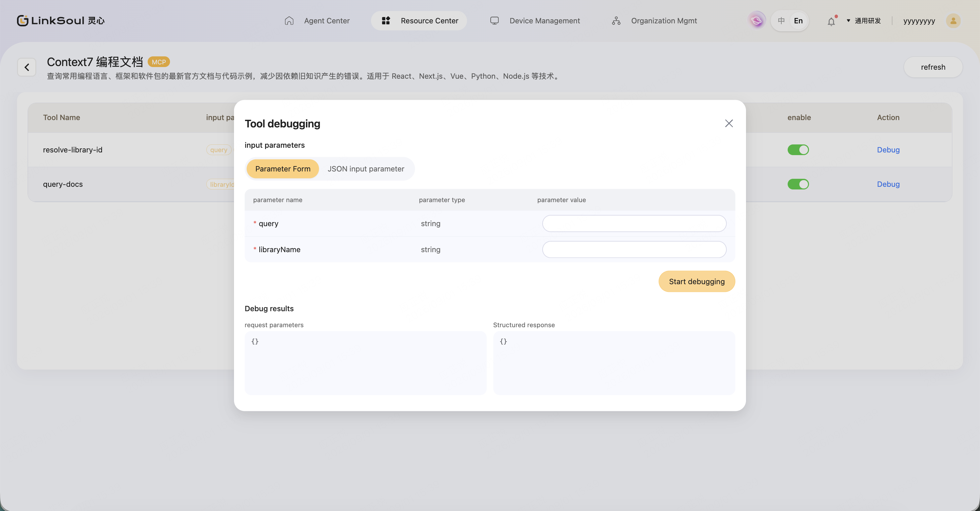Open the Agent Center home icon
This screenshot has width=980, height=511.
point(289,21)
